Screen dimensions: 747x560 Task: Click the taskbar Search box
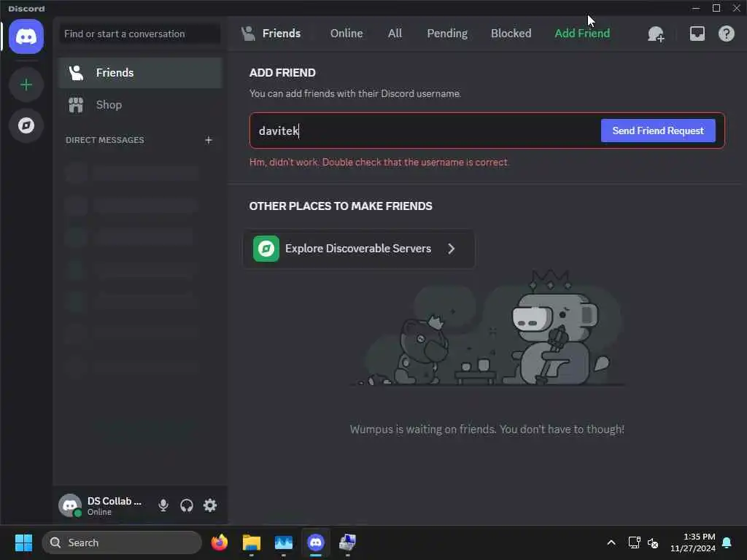coord(122,542)
